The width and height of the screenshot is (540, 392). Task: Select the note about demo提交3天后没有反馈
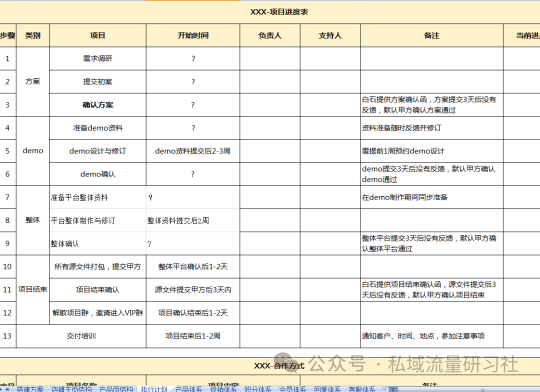(x=432, y=174)
